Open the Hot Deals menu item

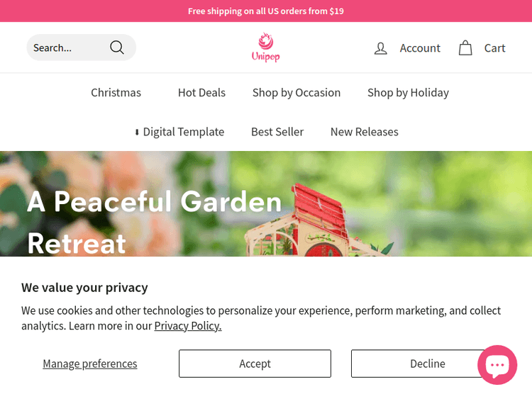coord(201,93)
